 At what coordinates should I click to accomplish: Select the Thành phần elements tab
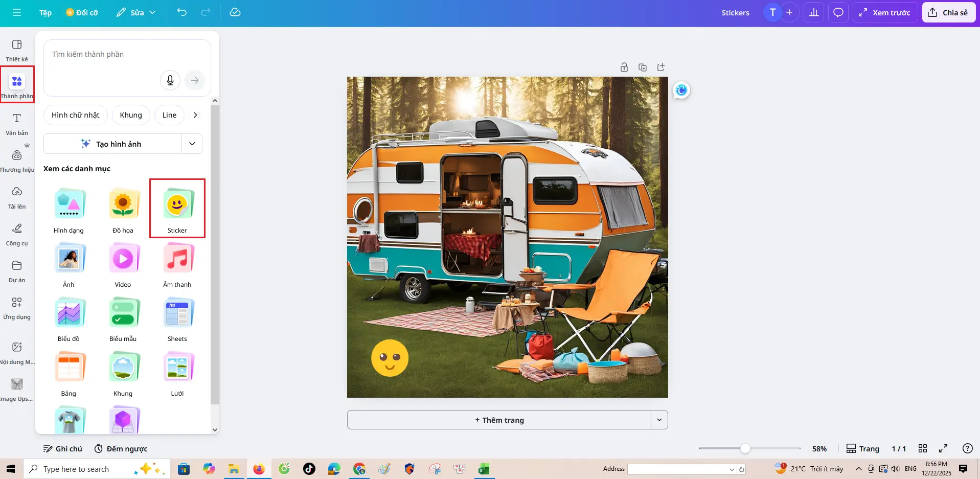pyautogui.click(x=17, y=85)
